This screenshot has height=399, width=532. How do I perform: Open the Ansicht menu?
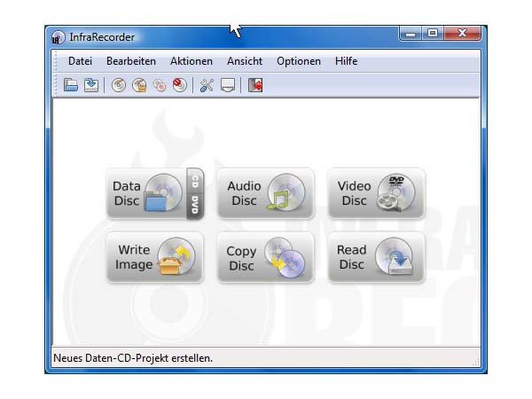[x=244, y=61]
